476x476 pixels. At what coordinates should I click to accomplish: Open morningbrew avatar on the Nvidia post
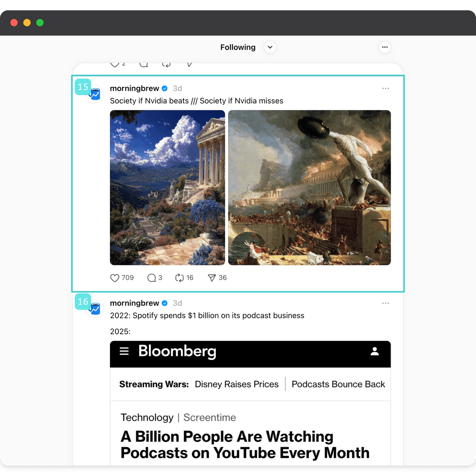point(95,94)
